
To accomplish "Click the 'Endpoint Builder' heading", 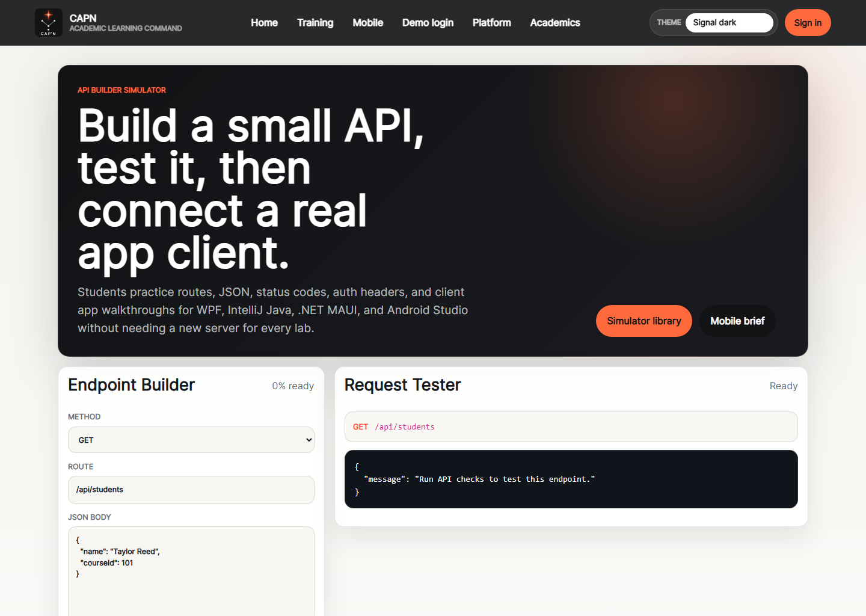I will 131,385.
